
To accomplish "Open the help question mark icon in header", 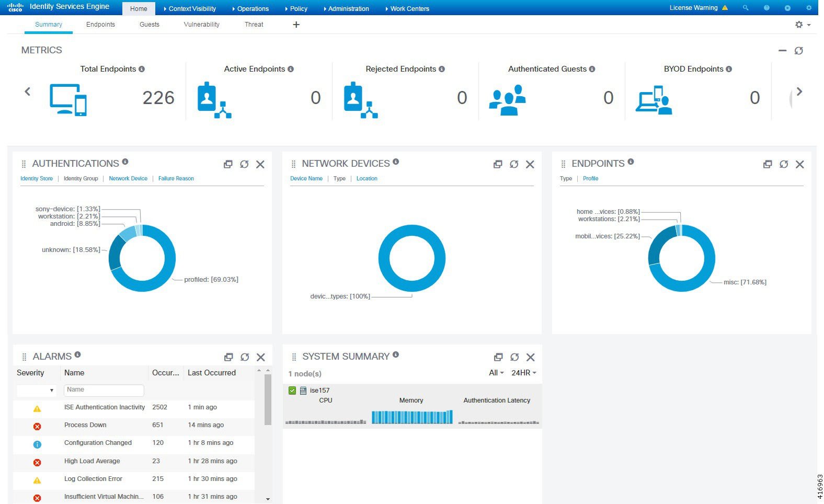I will tap(766, 8).
